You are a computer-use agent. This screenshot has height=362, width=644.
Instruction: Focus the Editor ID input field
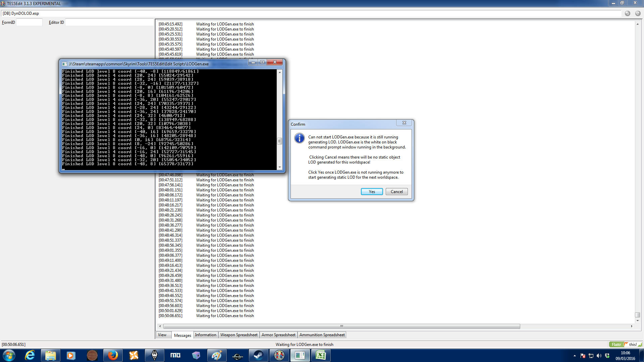click(109, 22)
